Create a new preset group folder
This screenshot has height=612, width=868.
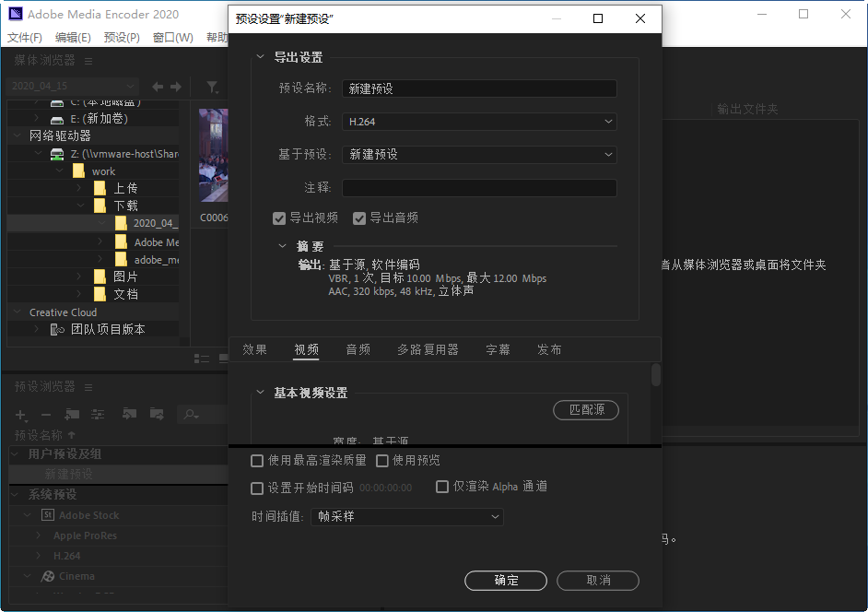coord(72,415)
